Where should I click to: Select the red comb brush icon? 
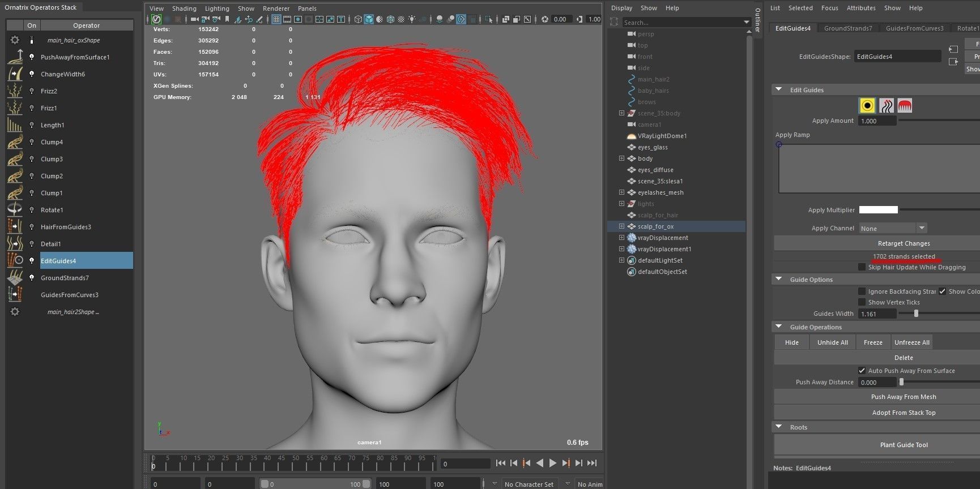coord(905,105)
